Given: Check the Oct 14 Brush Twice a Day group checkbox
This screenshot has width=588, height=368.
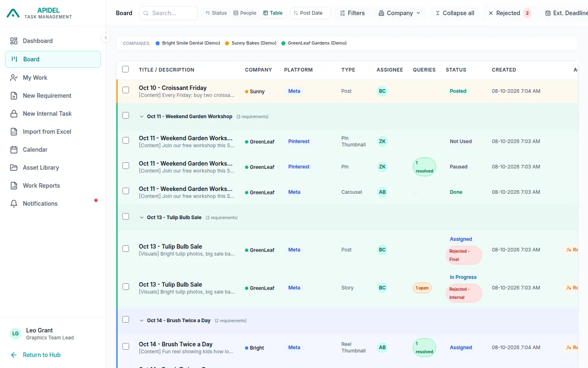Looking at the screenshot, I should click(x=126, y=319).
